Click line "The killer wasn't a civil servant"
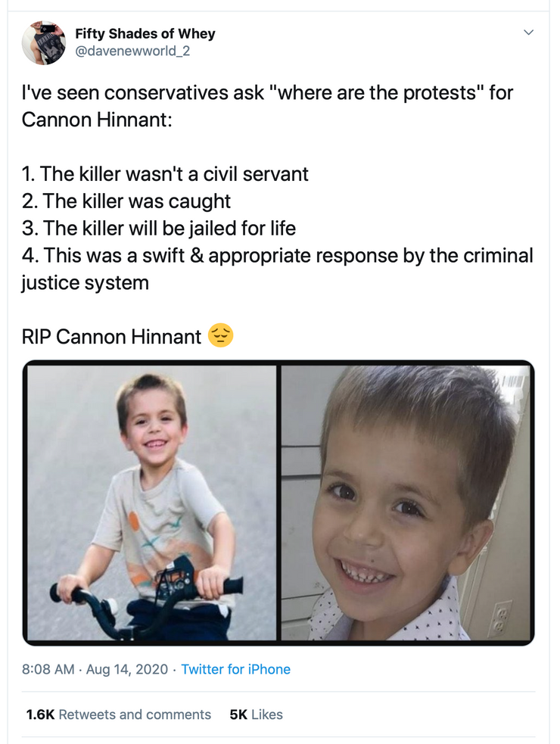Viewport: 560px width, 744px height. [165, 174]
